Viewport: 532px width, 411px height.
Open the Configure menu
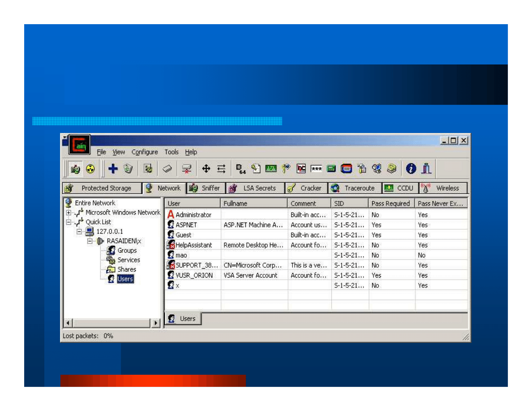pyautogui.click(x=144, y=152)
